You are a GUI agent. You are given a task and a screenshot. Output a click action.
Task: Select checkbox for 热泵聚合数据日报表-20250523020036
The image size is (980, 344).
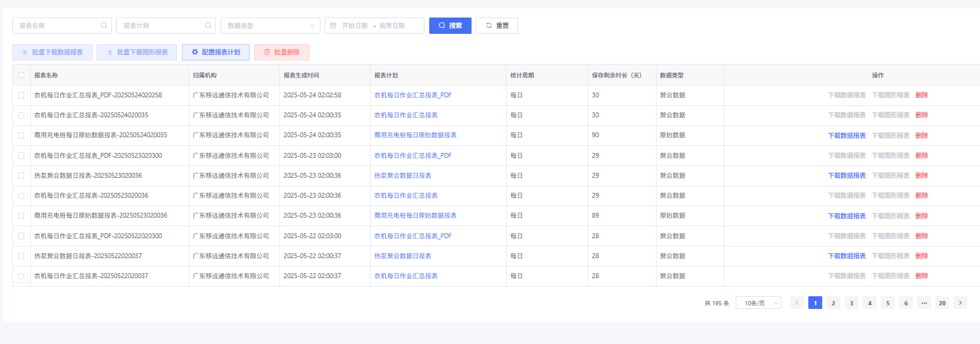21,176
